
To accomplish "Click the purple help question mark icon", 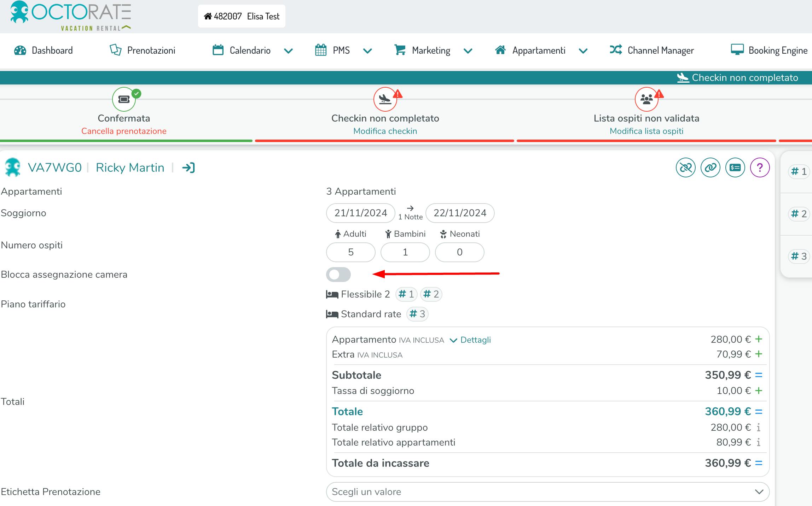I will (760, 167).
